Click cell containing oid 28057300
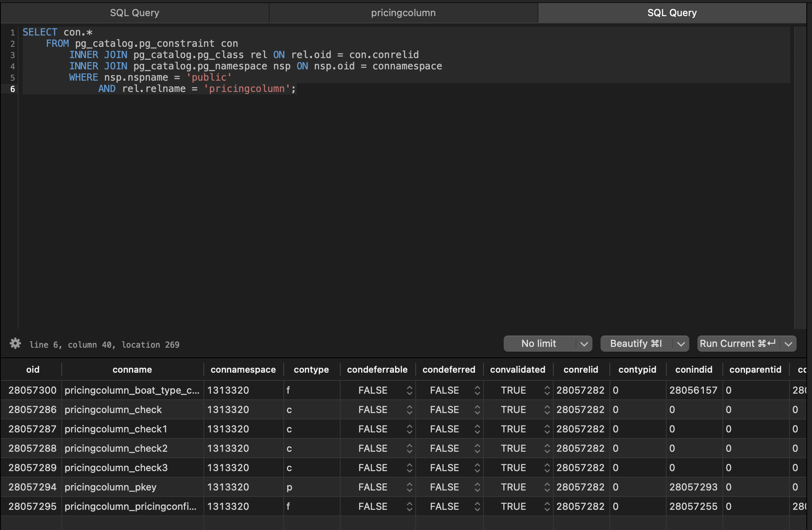812x530 pixels. pos(33,390)
